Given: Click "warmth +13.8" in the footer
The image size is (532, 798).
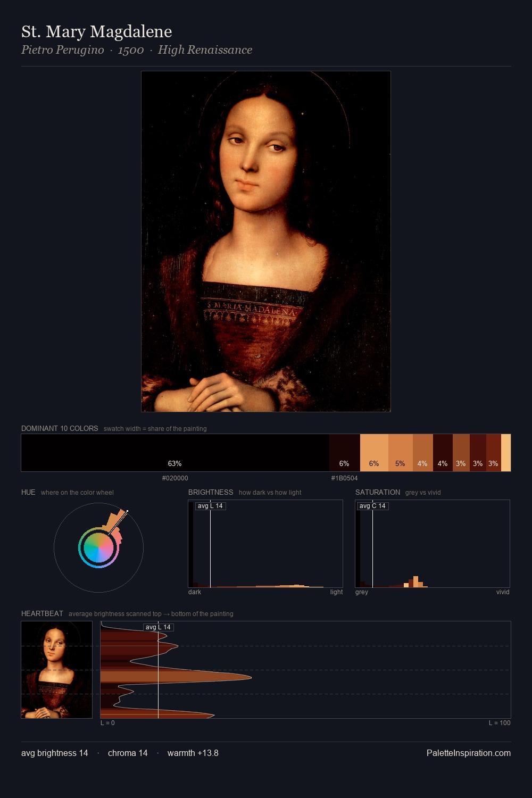Looking at the screenshot, I should pyautogui.click(x=193, y=753).
